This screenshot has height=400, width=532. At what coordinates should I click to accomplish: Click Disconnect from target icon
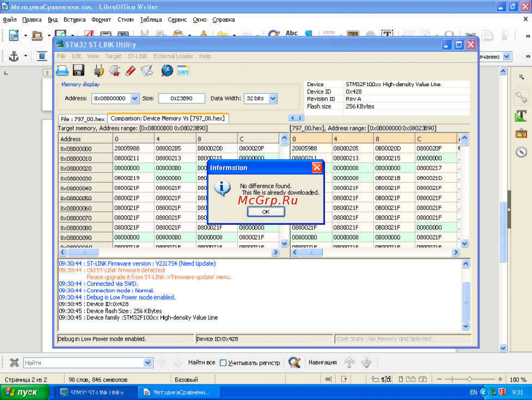coord(115,71)
